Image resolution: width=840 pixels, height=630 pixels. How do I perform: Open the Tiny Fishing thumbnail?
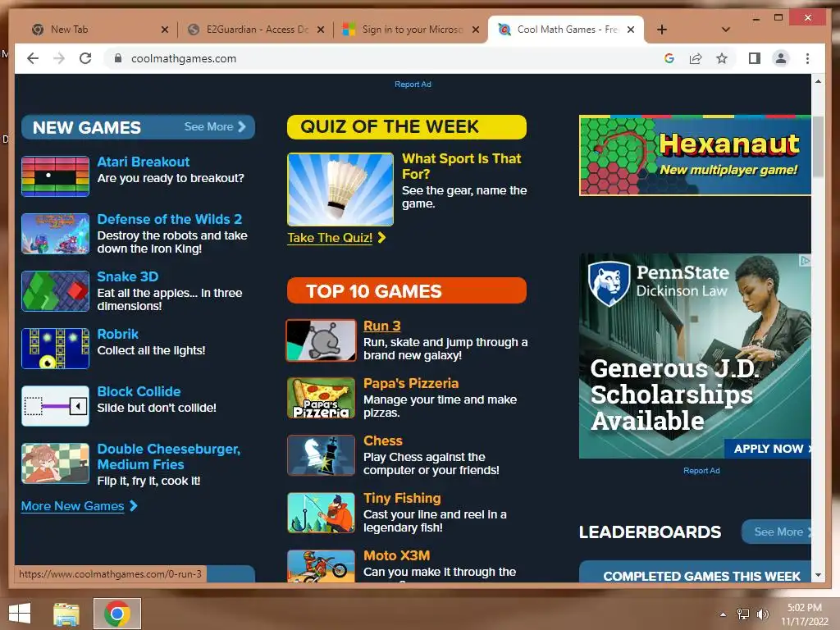321,512
